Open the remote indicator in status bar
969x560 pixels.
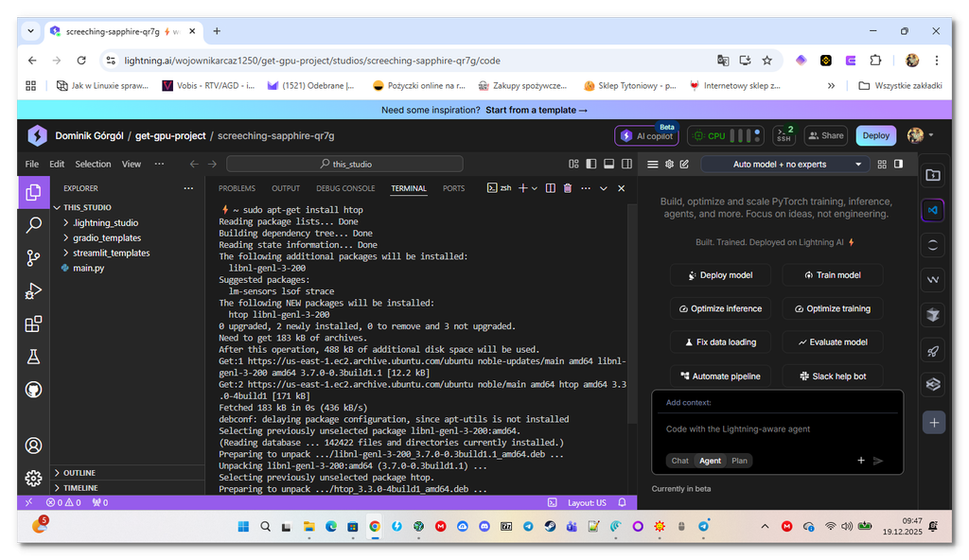[x=28, y=502]
